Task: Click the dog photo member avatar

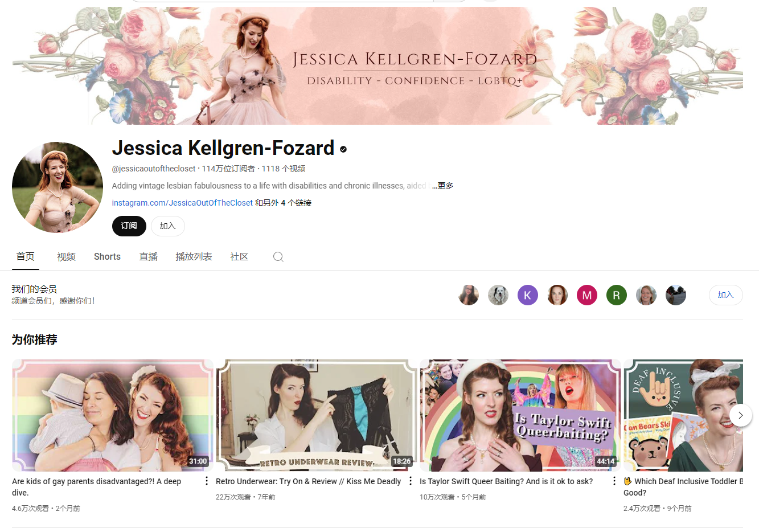Action: (x=498, y=295)
